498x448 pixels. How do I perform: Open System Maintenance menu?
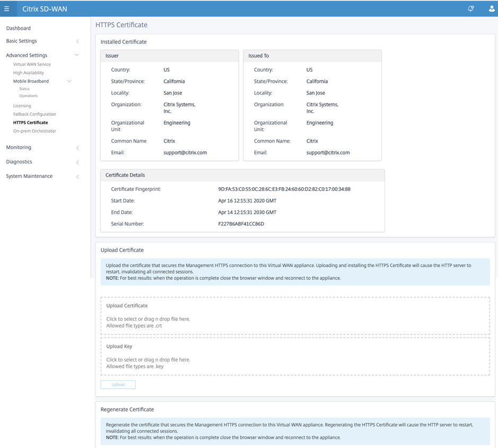point(29,176)
